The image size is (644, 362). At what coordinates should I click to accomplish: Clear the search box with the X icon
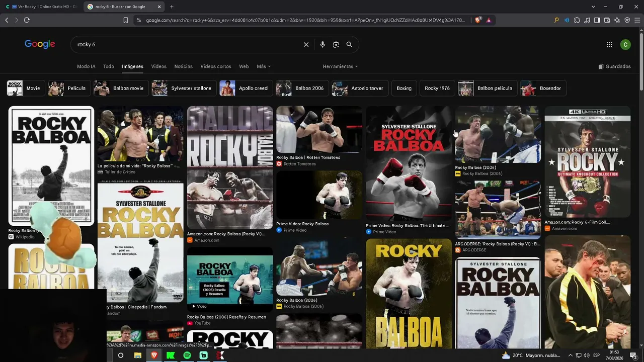[306, 45]
